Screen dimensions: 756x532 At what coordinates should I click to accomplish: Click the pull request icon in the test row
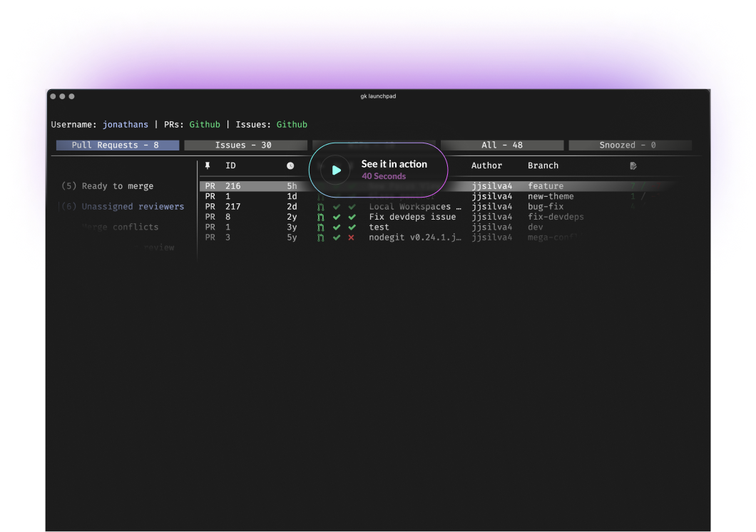tap(321, 227)
